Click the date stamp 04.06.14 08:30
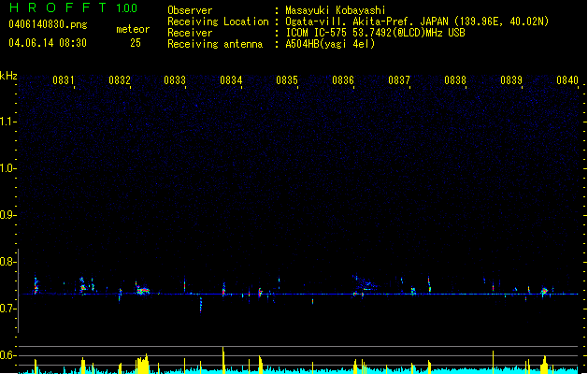This screenshot has height=374, width=588. (x=48, y=43)
